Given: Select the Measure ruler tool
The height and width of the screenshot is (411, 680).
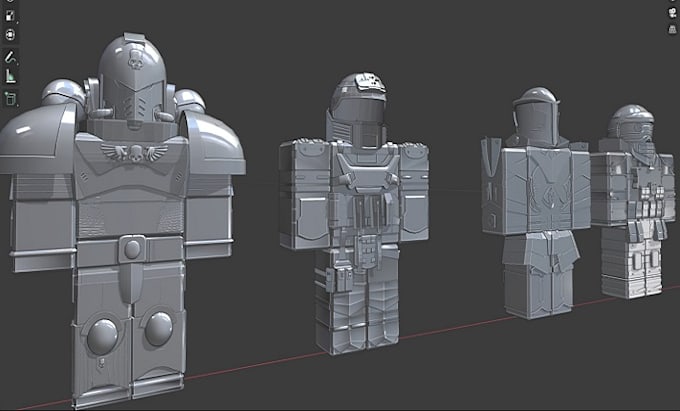Looking at the screenshot, I should point(10,76).
